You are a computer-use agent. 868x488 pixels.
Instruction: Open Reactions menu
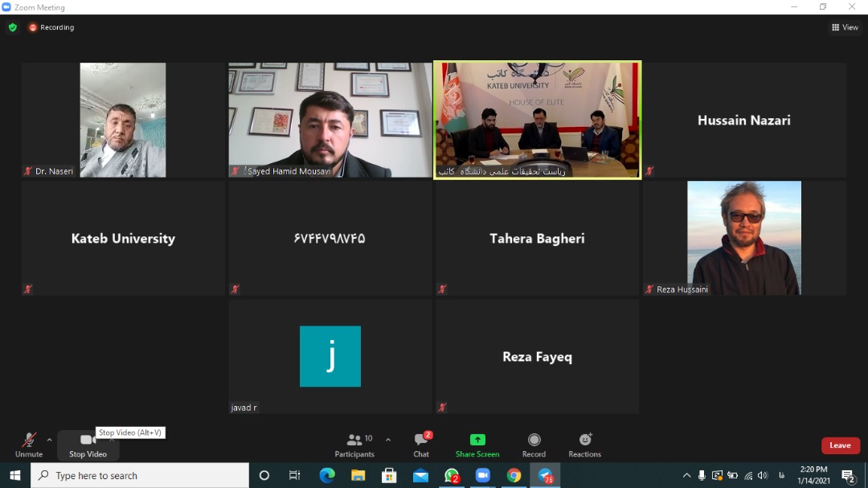coord(584,445)
